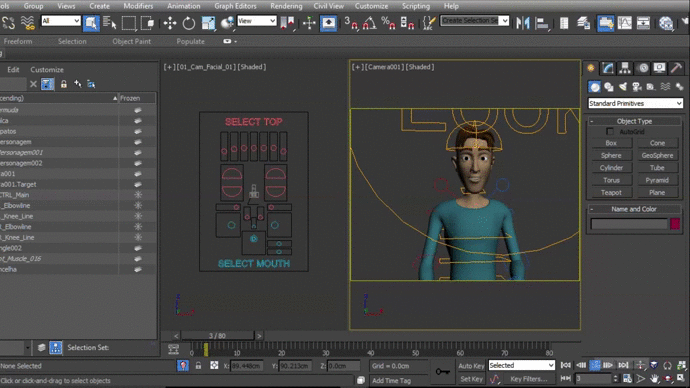Toggle the selection lock icon
690x388 pixels.
pos(198,366)
